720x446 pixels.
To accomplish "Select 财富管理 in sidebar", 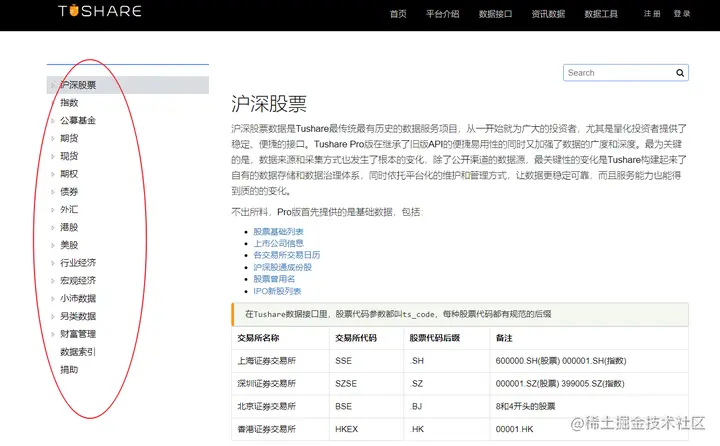I will [x=78, y=334].
